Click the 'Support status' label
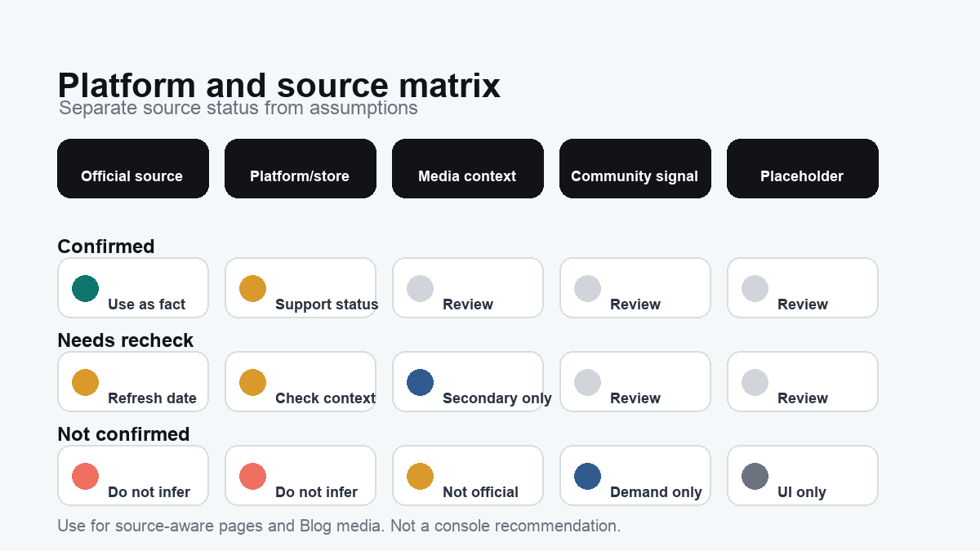Screen dimensions: 980x551 pyautogui.click(x=327, y=304)
